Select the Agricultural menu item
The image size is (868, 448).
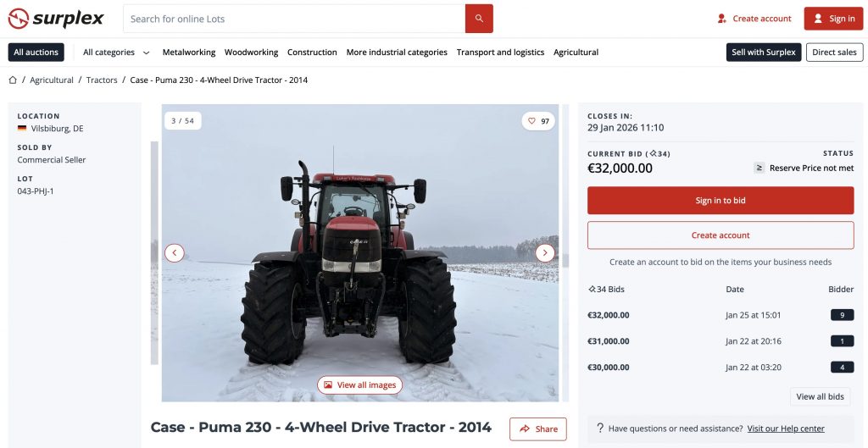576,53
